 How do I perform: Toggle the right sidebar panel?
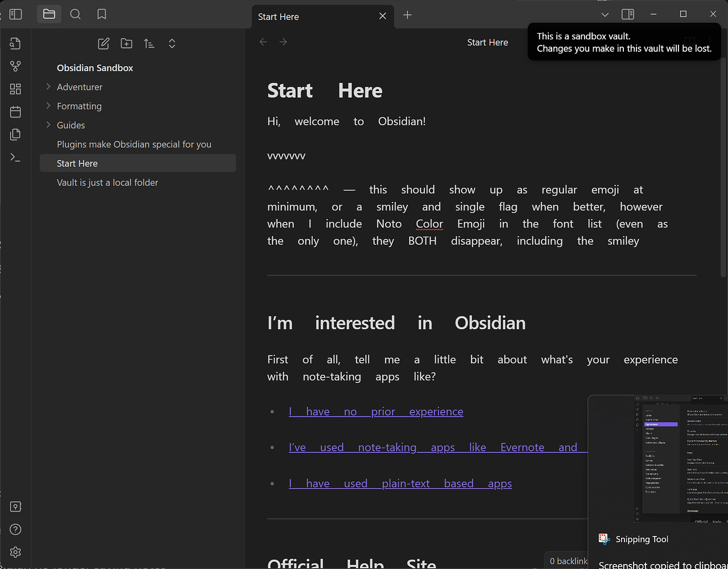[x=627, y=14]
